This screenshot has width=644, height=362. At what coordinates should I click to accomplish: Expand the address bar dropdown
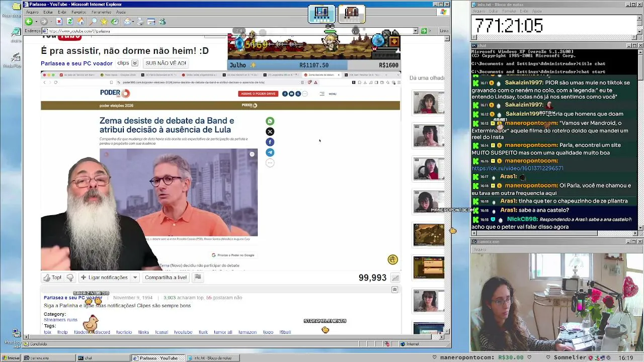pos(416,31)
